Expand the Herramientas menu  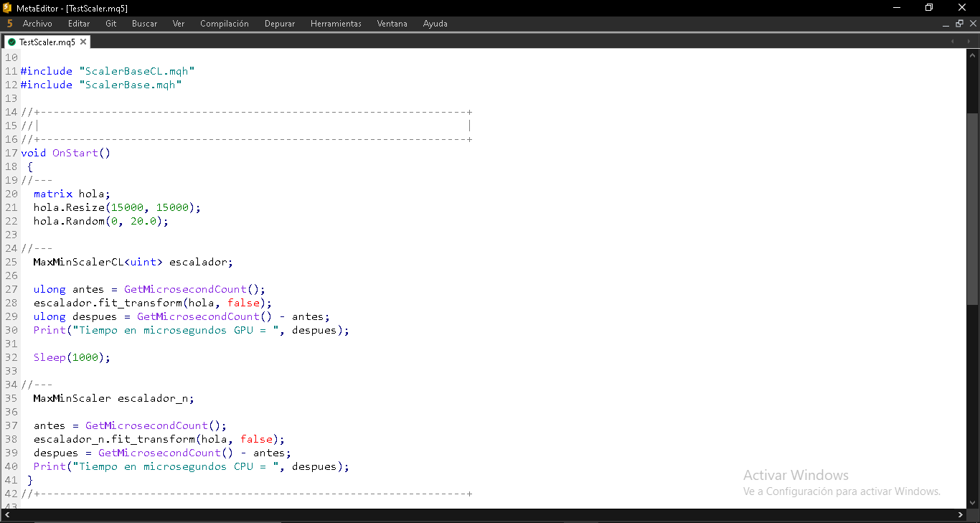[336, 24]
